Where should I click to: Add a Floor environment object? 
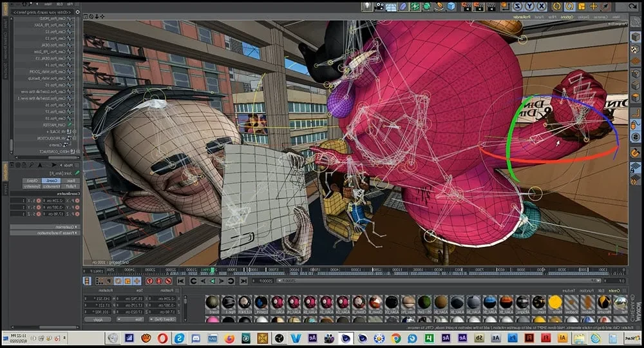(x=391, y=6)
